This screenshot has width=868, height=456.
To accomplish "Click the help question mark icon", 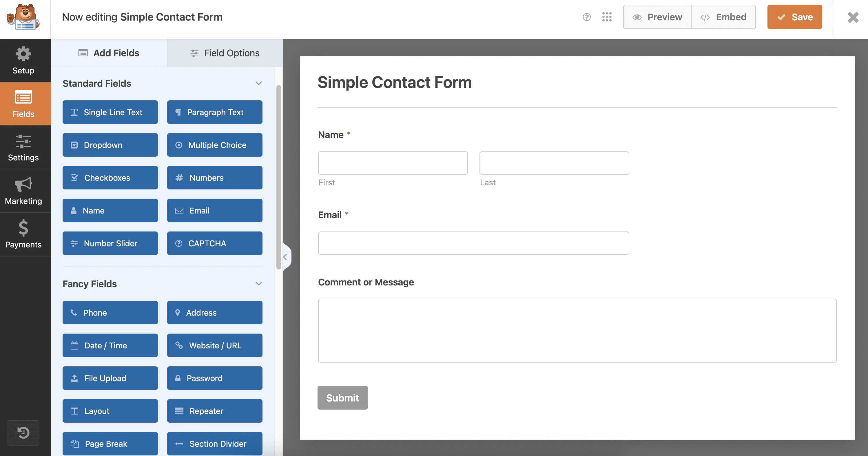I will coord(587,17).
